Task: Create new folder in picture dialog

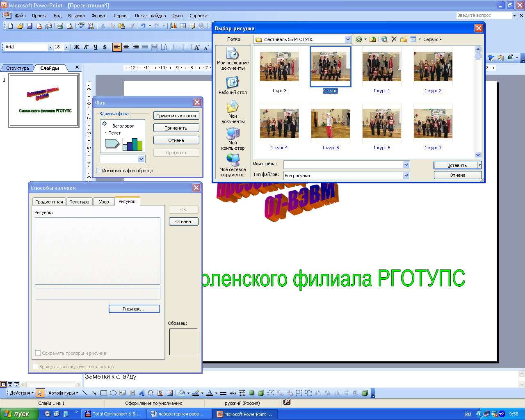Action: 404,39
